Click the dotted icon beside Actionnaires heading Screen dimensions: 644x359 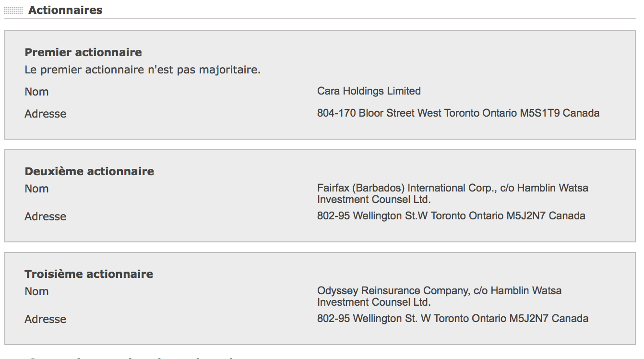coord(13,10)
